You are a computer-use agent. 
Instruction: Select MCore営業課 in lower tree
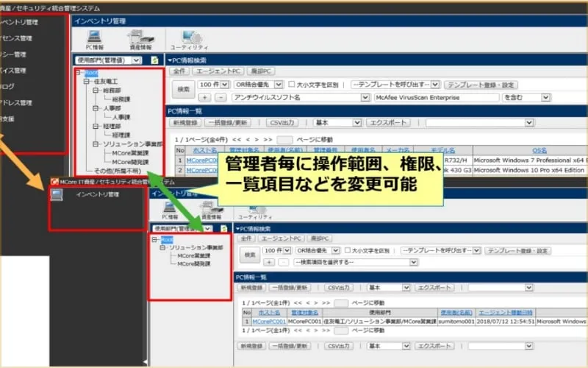tap(193, 255)
